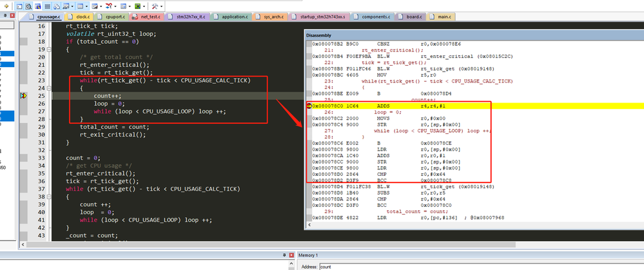This screenshot has height=270, width=644.
Task: Open the Memory Windows toolbar icon
Action: pos(80,6)
